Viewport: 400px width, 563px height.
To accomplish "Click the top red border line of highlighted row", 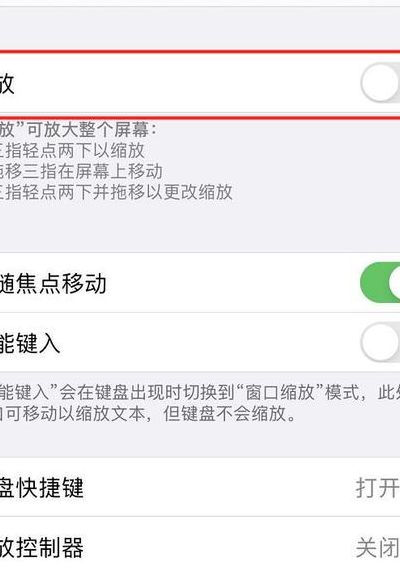I will 200,51.
